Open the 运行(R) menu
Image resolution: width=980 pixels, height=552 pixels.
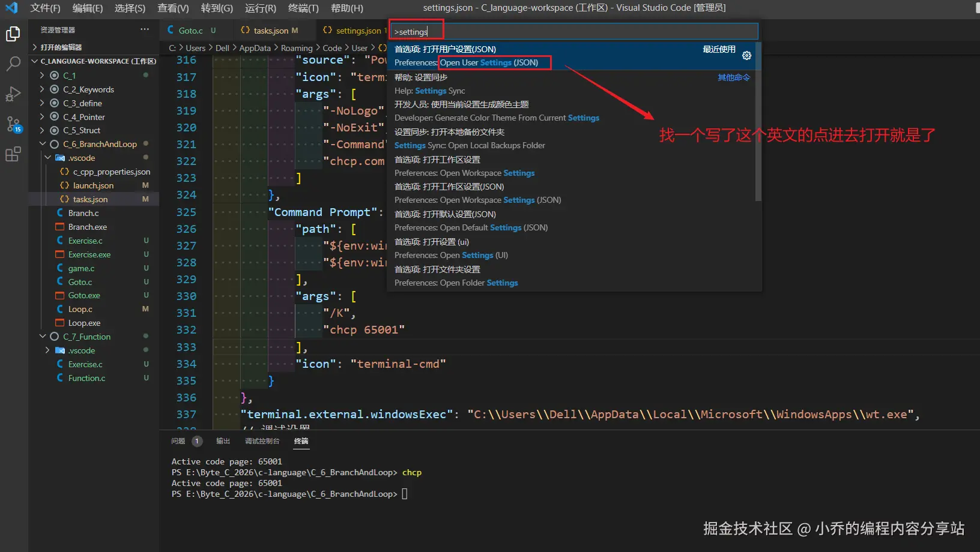click(261, 8)
